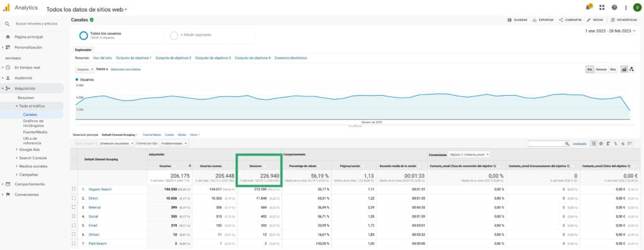644x250 pixels.
Task: Open the date range dropdown
Action: tap(610, 31)
